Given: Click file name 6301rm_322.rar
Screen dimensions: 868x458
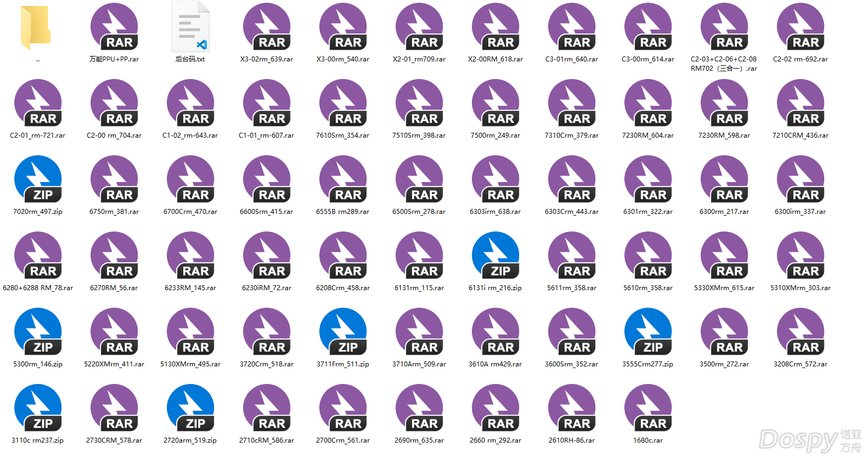Looking at the screenshot, I should (x=648, y=212).
